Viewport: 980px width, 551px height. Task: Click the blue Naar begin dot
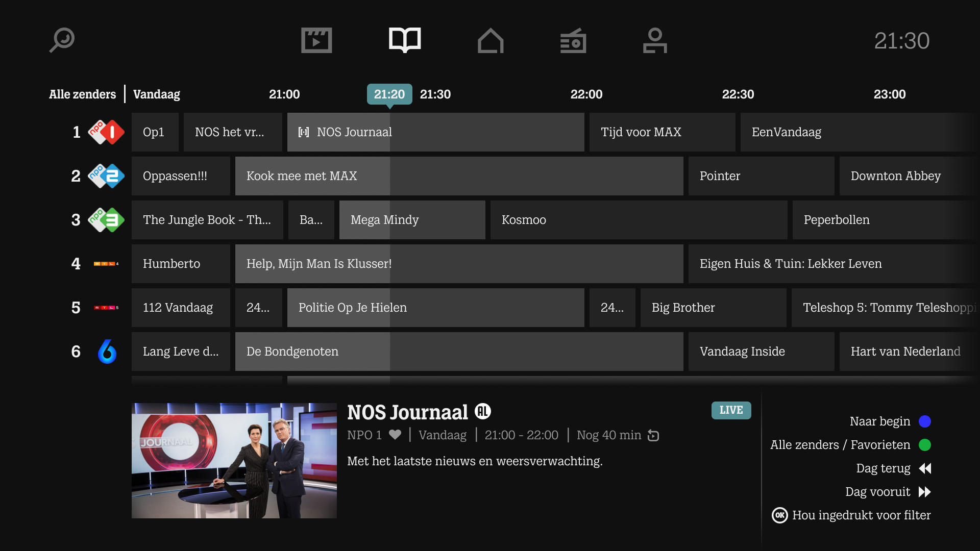point(925,421)
